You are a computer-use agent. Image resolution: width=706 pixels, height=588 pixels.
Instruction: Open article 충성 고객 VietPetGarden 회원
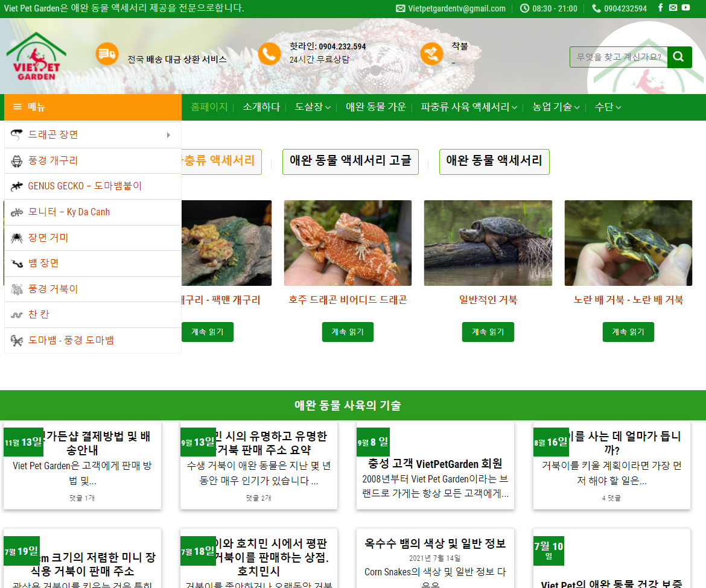(435, 464)
